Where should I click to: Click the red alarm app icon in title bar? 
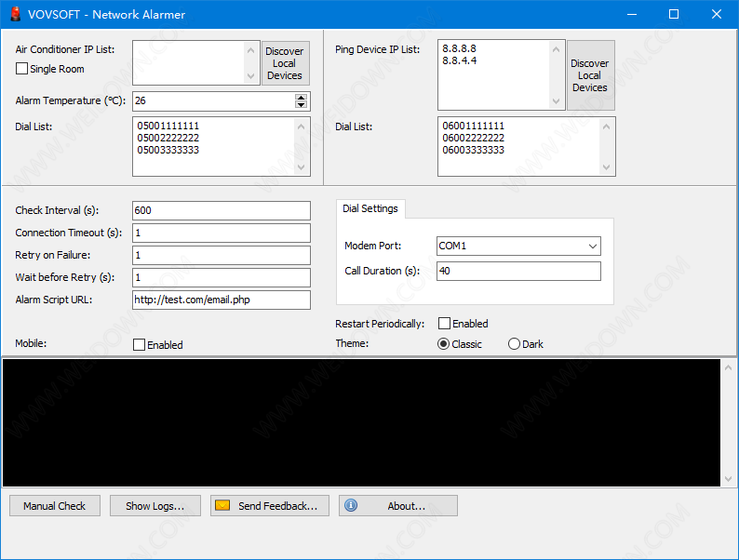point(16,14)
